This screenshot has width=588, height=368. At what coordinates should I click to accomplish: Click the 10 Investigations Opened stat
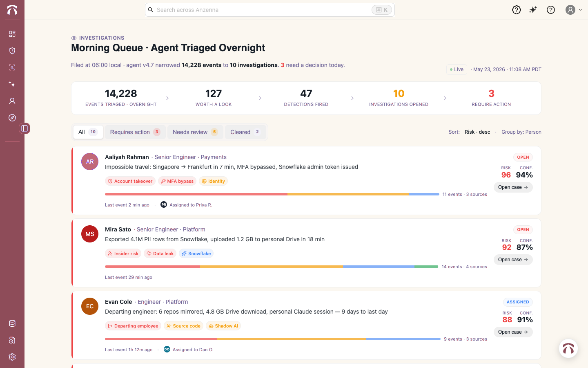(399, 98)
